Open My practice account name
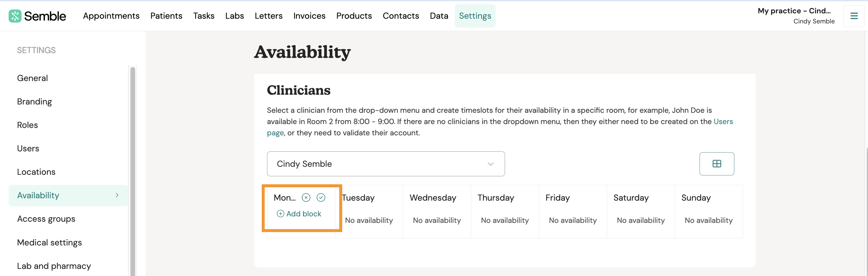This screenshot has width=868, height=276. 794,11
